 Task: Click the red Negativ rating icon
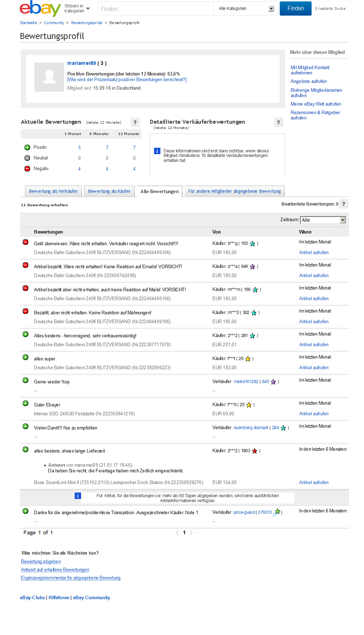[27, 169]
